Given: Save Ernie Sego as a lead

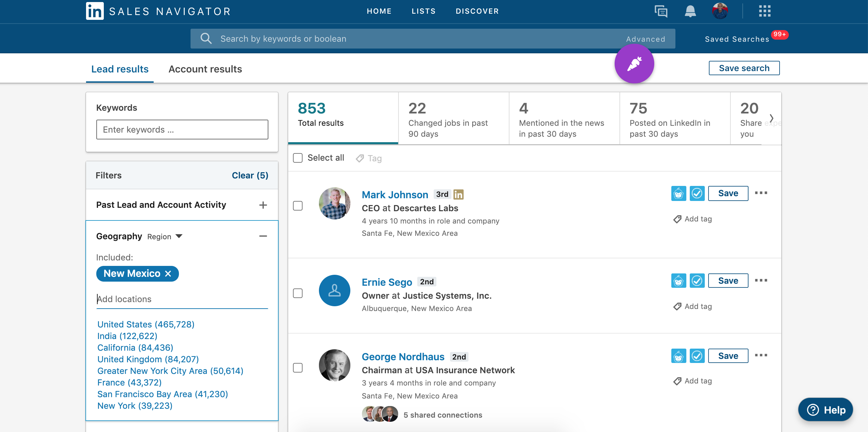Looking at the screenshot, I should coord(728,281).
